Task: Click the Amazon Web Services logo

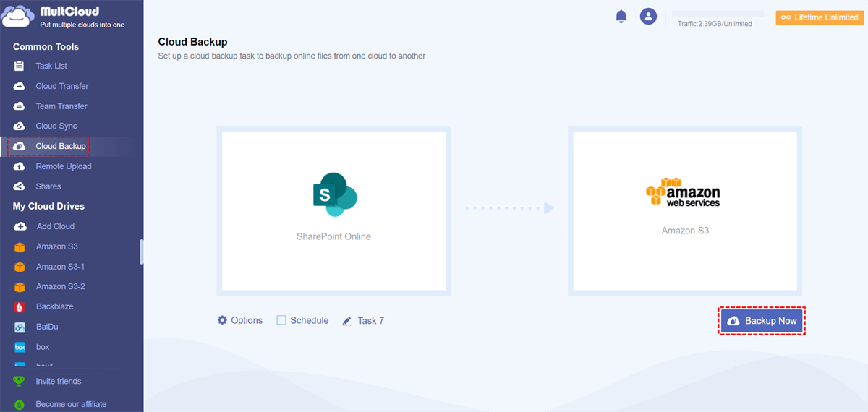Action: point(683,193)
